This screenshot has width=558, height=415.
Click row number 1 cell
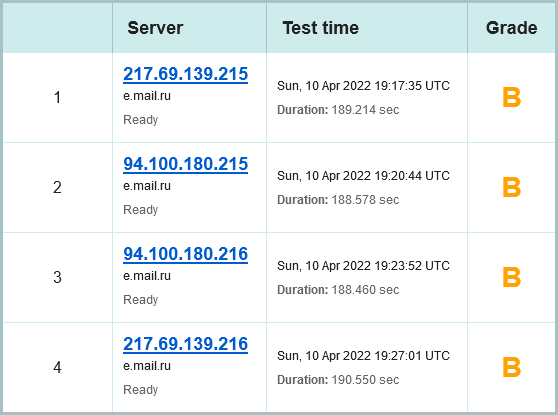pos(58,98)
